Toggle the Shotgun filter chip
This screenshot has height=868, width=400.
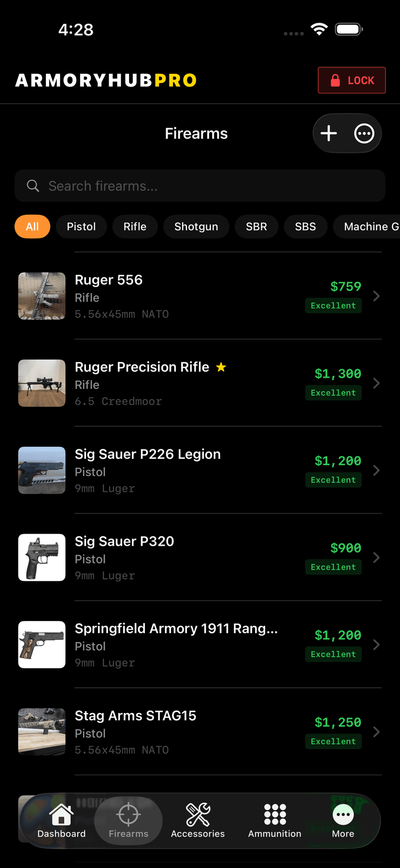pos(196,227)
